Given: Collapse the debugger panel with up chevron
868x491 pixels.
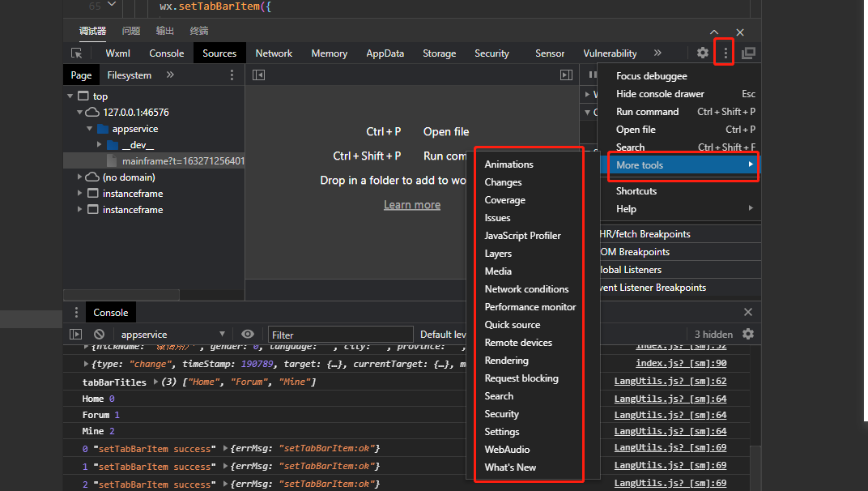Looking at the screenshot, I should tap(714, 32).
